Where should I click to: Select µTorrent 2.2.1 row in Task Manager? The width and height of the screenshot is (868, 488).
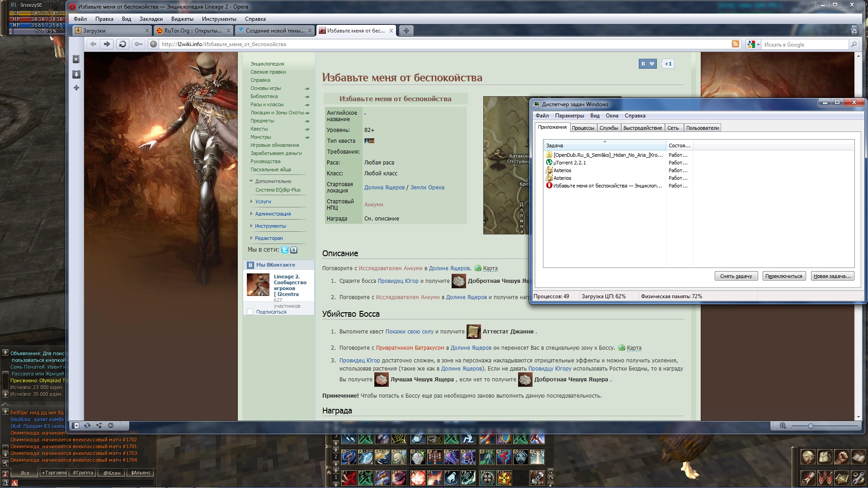click(x=618, y=163)
